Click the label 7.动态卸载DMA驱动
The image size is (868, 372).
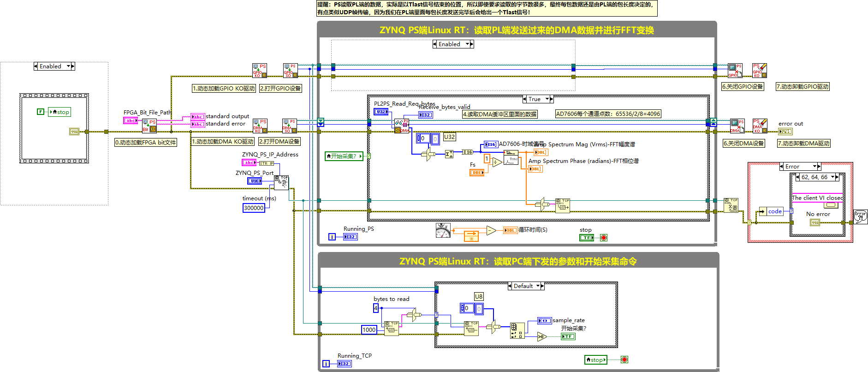804,144
